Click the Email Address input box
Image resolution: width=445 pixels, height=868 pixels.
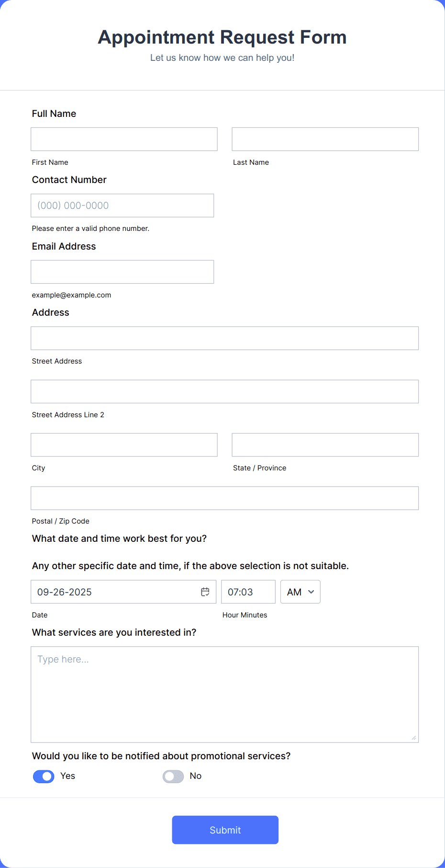[122, 272]
